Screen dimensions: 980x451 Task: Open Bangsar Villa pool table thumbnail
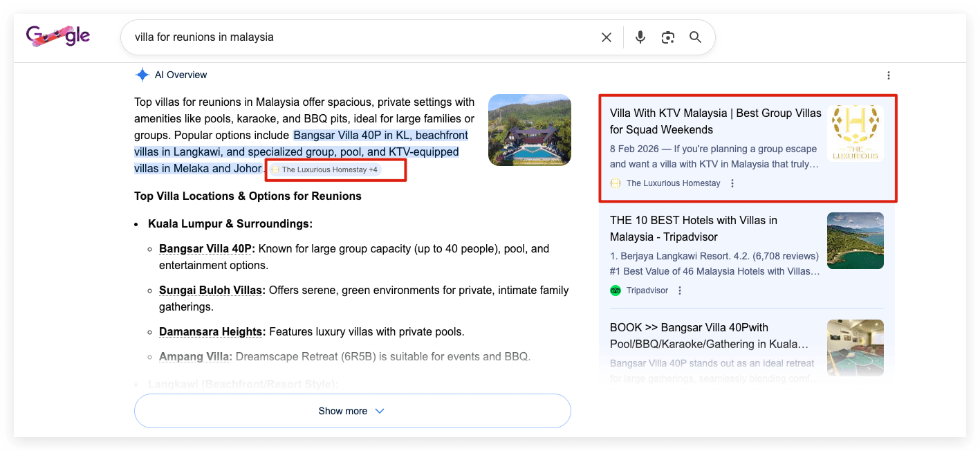[x=856, y=347]
